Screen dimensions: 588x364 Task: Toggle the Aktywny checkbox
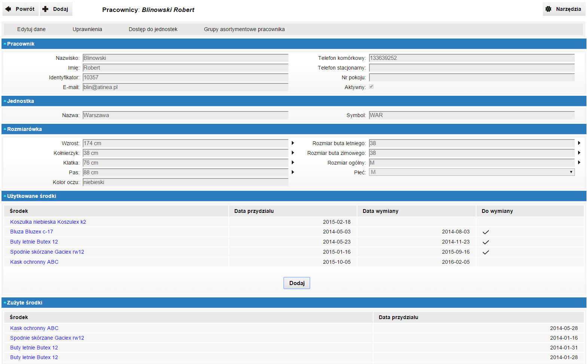[x=371, y=86]
